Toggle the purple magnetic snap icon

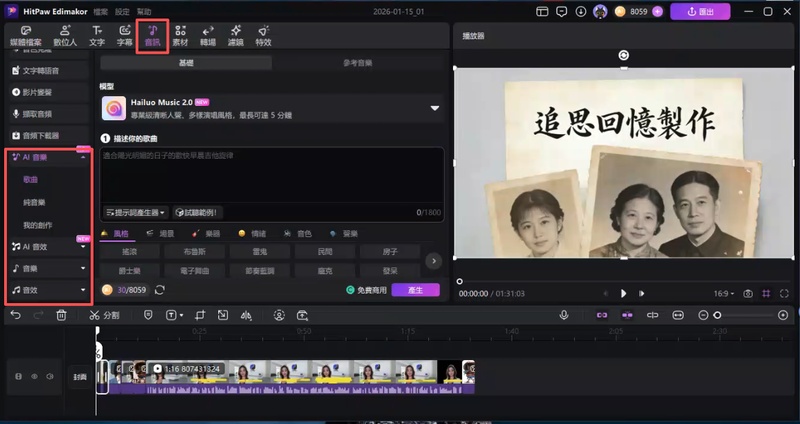click(x=627, y=315)
